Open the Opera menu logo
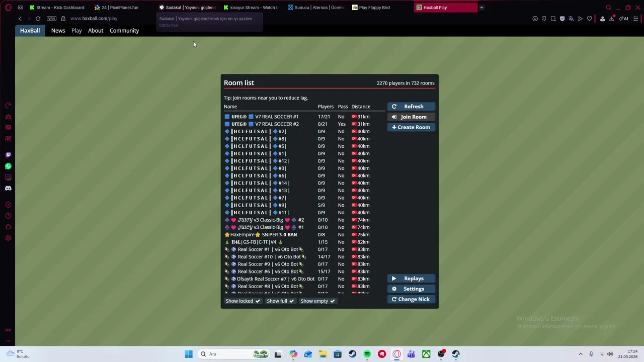This screenshot has width=644, height=362. pos(8,8)
